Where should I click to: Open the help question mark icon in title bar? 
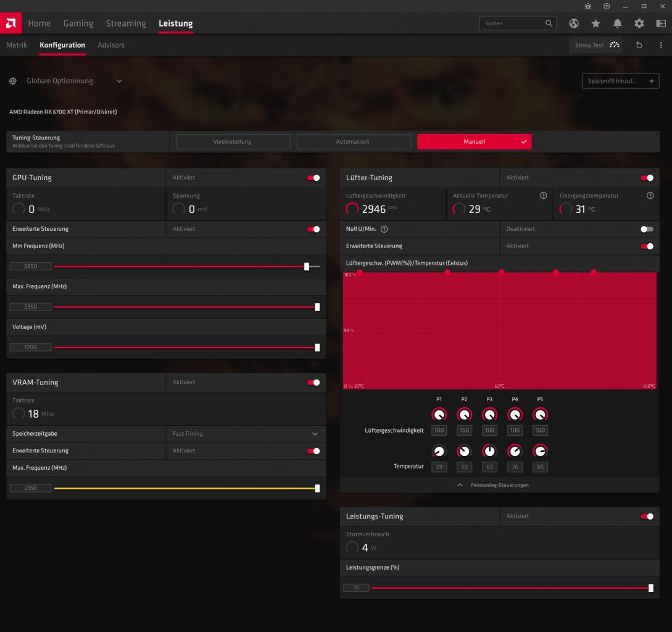pyautogui.click(x=607, y=6)
